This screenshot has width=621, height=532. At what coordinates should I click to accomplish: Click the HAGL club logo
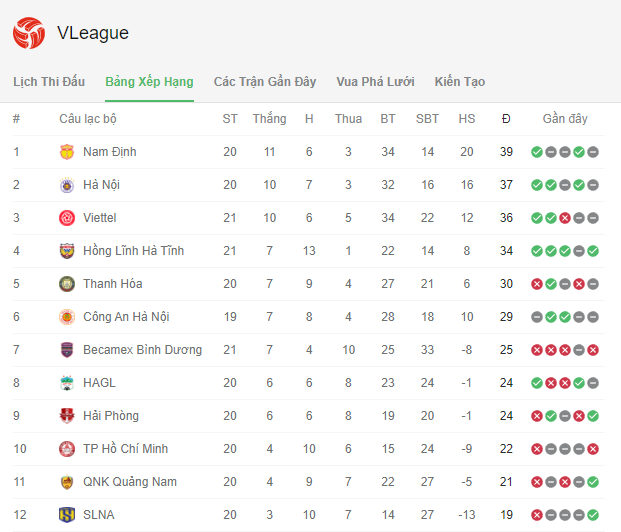(x=67, y=383)
